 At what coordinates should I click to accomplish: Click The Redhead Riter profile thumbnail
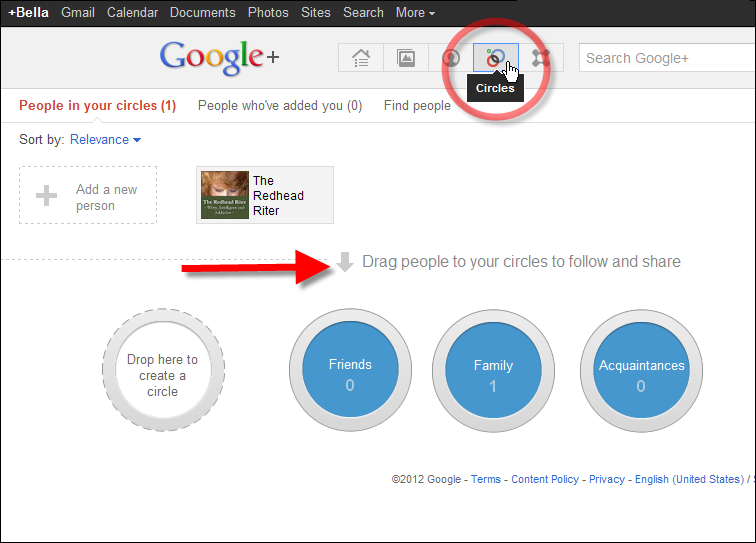[225, 195]
